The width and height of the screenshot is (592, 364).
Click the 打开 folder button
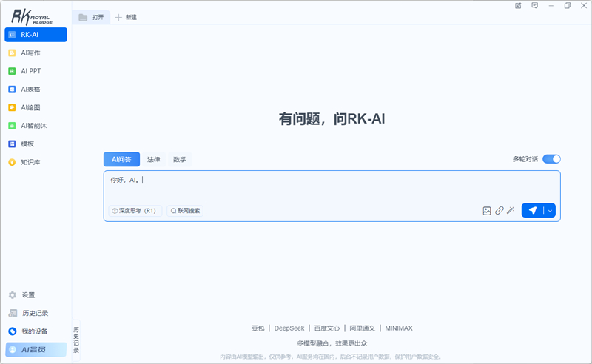click(91, 17)
